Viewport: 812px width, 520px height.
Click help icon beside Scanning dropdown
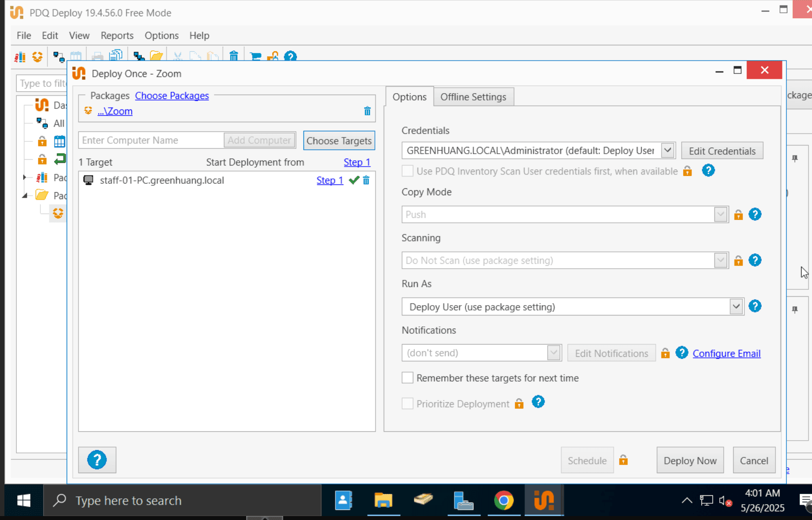click(x=755, y=260)
